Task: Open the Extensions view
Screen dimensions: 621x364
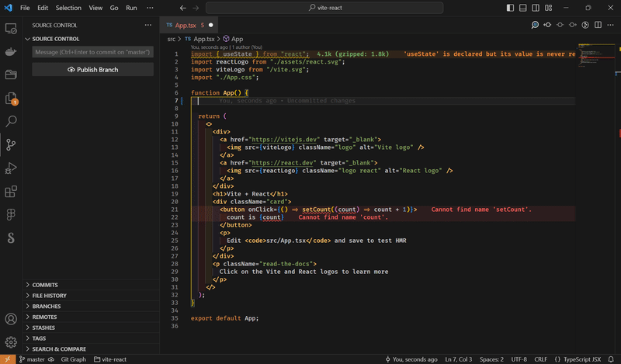Action: point(11,191)
